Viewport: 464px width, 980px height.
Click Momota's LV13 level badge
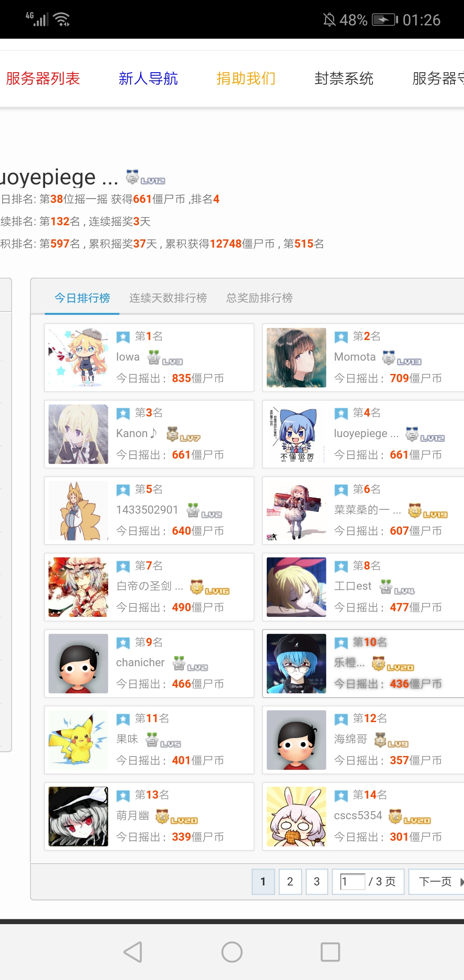coord(402,358)
